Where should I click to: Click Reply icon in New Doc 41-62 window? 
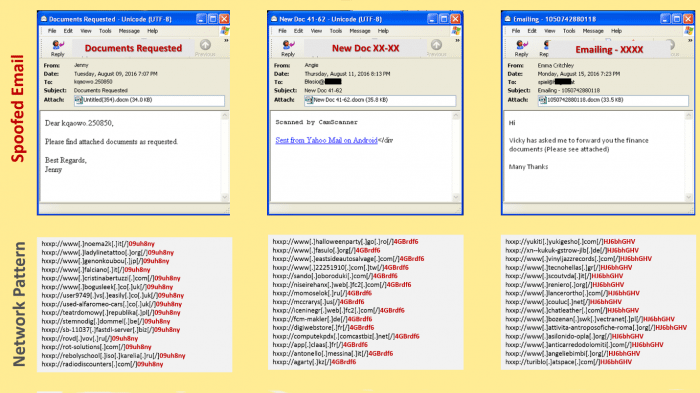(288, 45)
